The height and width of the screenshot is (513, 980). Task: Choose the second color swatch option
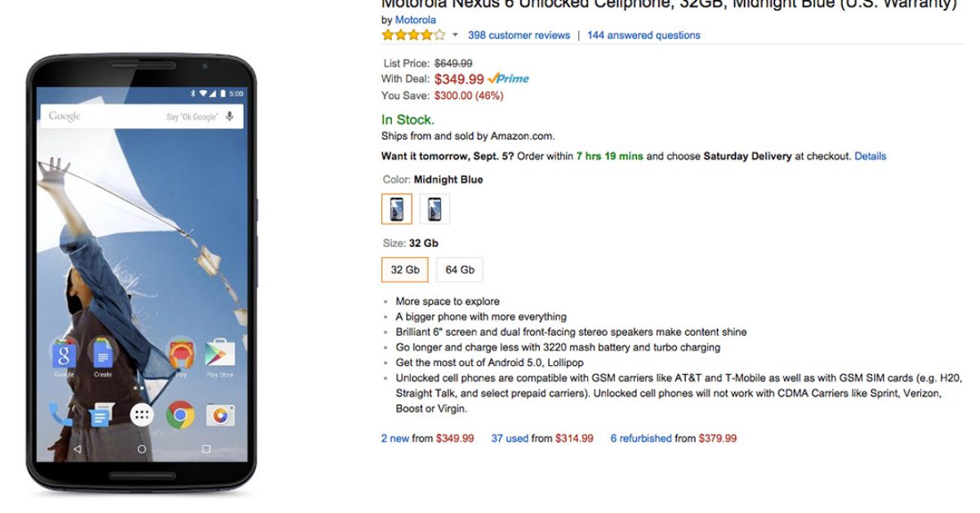434,209
